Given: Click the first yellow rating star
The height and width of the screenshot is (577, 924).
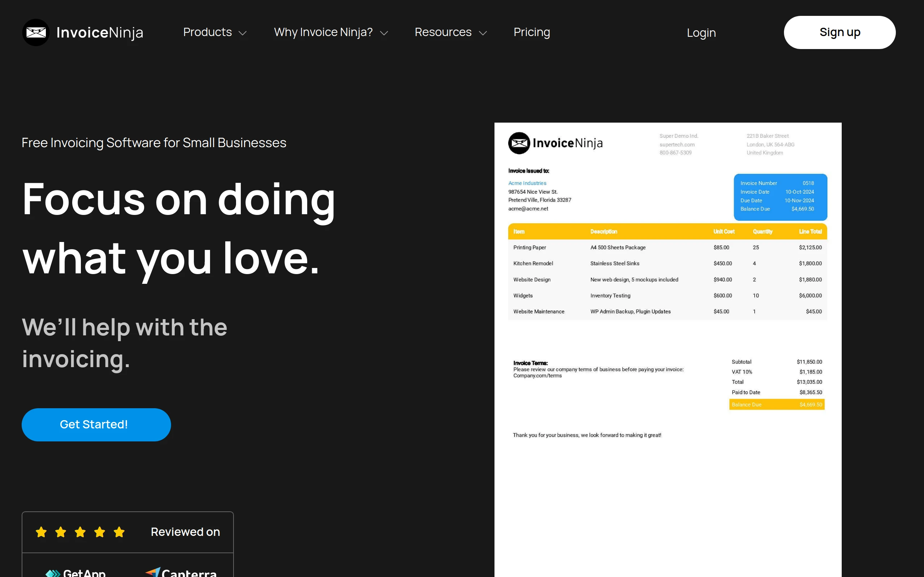Looking at the screenshot, I should pos(41,532).
